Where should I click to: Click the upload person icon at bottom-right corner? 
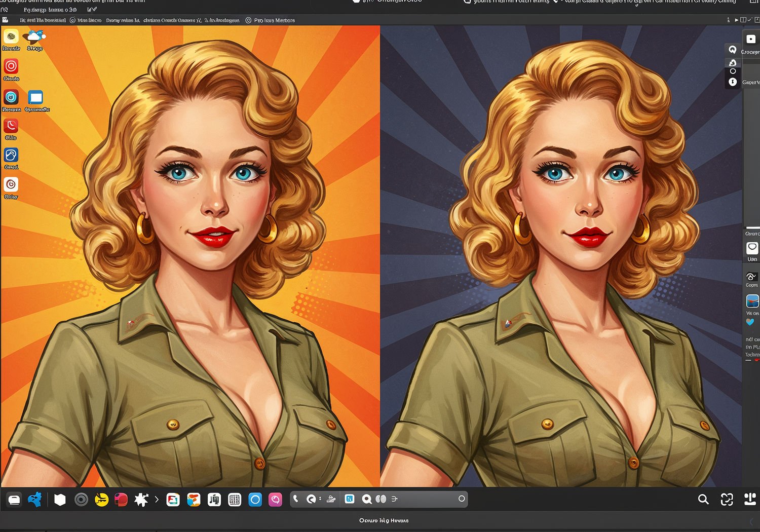[x=750, y=499]
